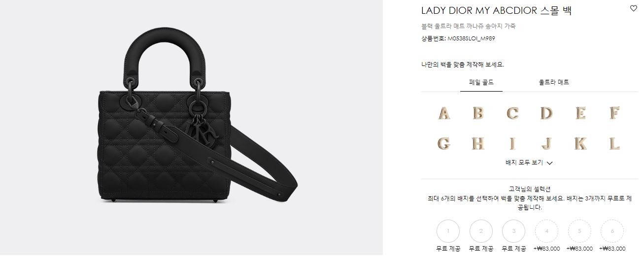The image size is (644, 256).
Task: Expand 배지 모두 보기 to view all badges
Action: pos(529,162)
